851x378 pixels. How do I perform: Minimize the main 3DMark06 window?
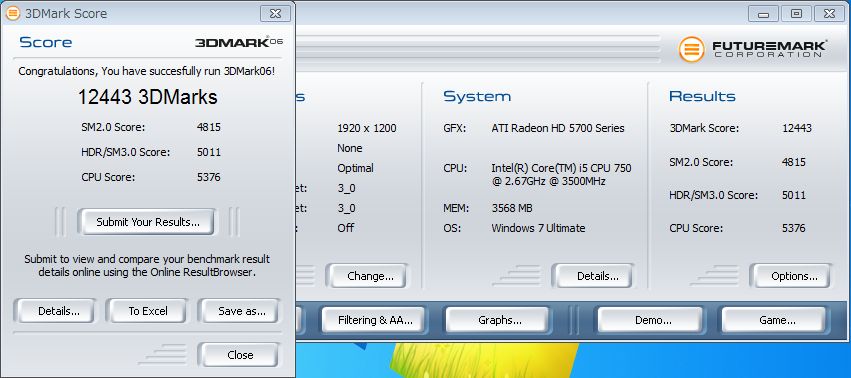(x=763, y=14)
